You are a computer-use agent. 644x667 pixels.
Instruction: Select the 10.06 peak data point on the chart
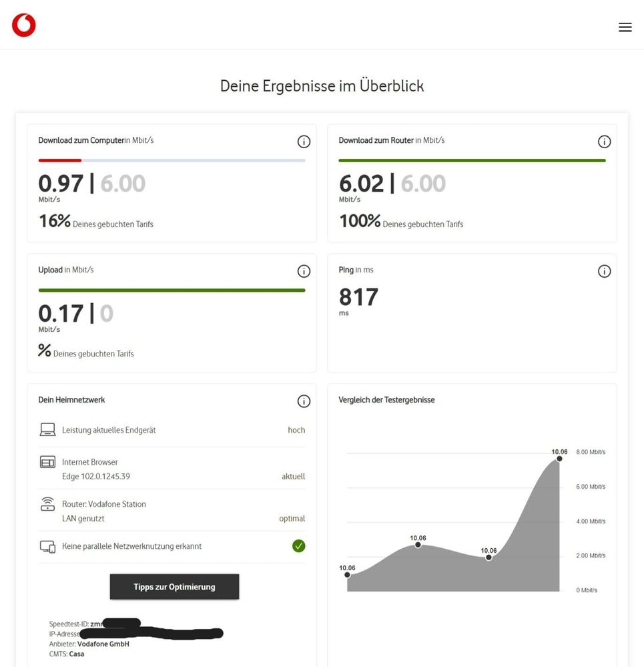tap(559, 459)
